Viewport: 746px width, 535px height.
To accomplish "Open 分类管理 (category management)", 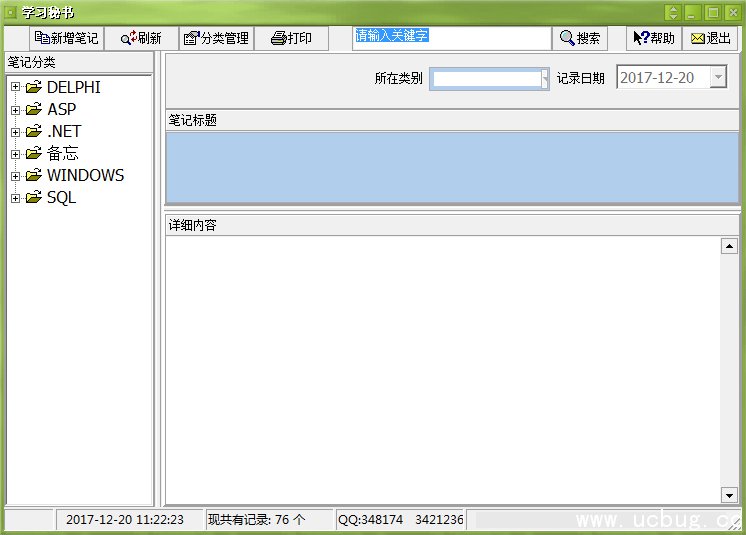I will pos(215,38).
